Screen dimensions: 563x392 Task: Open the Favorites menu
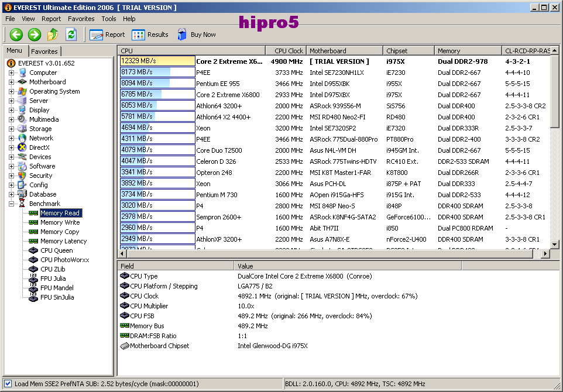click(81, 19)
